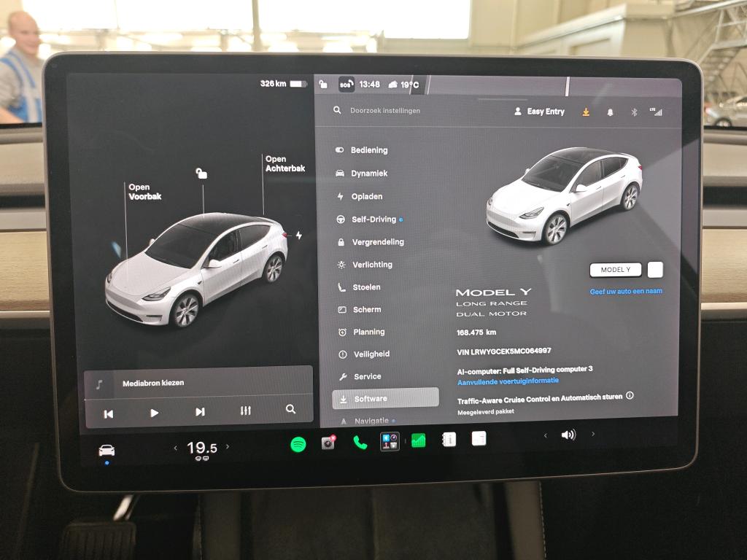Search media with magnifier icon

(290, 409)
